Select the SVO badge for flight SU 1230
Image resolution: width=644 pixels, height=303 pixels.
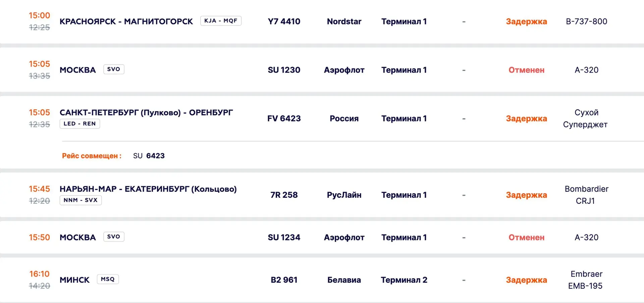tap(114, 69)
